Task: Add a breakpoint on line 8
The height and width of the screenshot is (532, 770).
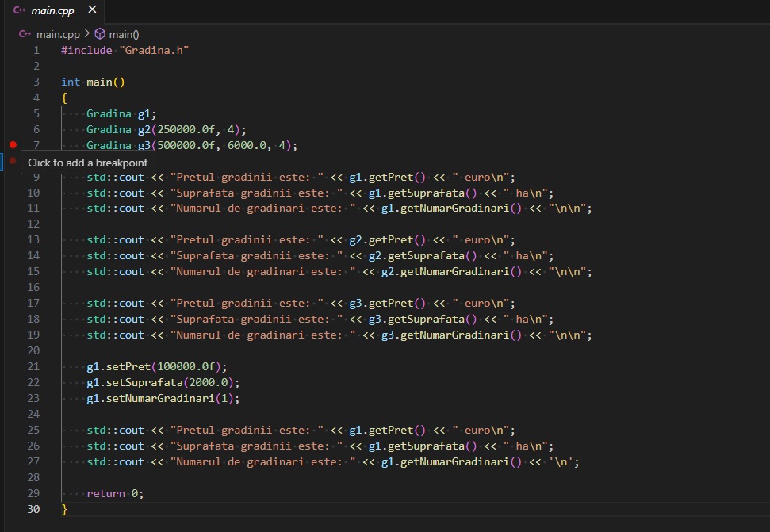Action: pyautogui.click(x=13, y=161)
